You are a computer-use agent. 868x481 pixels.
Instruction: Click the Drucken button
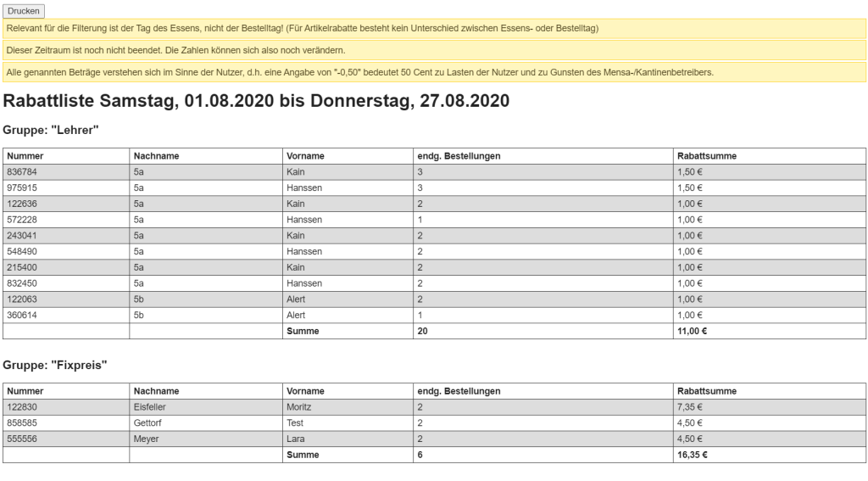tap(24, 11)
